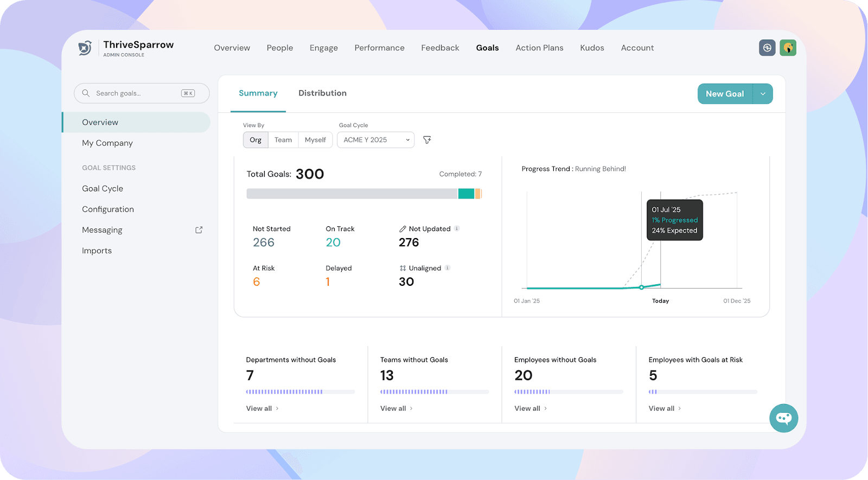Open the ACME Y 2025 goal cycle dropdown
The height and width of the screenshot is (480, 868).
coord(375,140)
